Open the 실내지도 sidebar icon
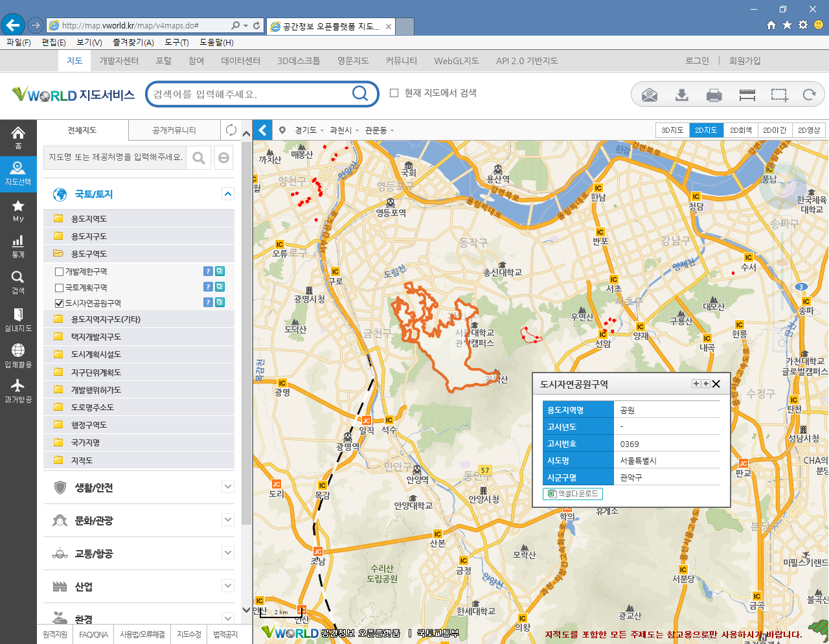The width and height of the screenshot is (829, 644). click(18, 319)
